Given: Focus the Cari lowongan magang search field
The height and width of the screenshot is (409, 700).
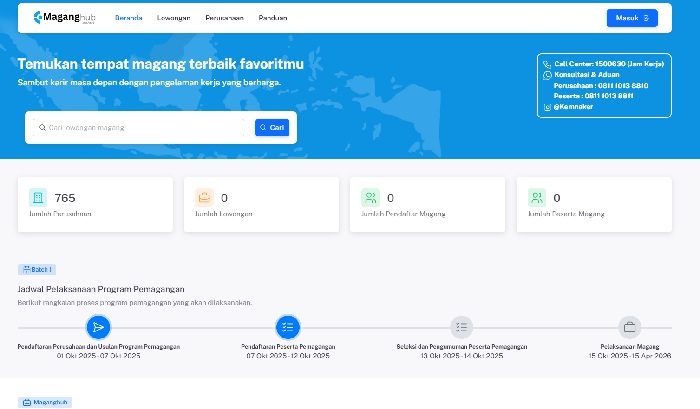Looking at the screenshot, I should click(140, 128).
